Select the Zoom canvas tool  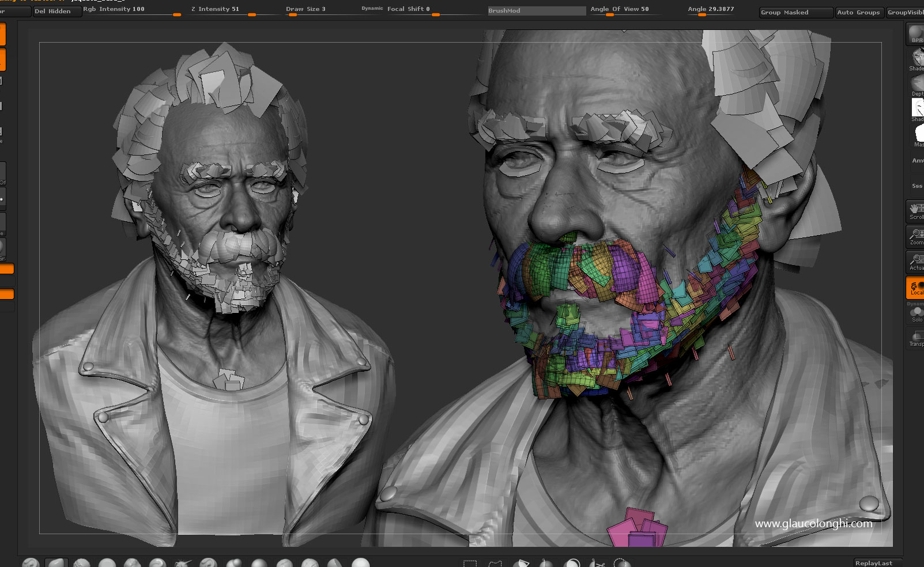coord(916,236)
